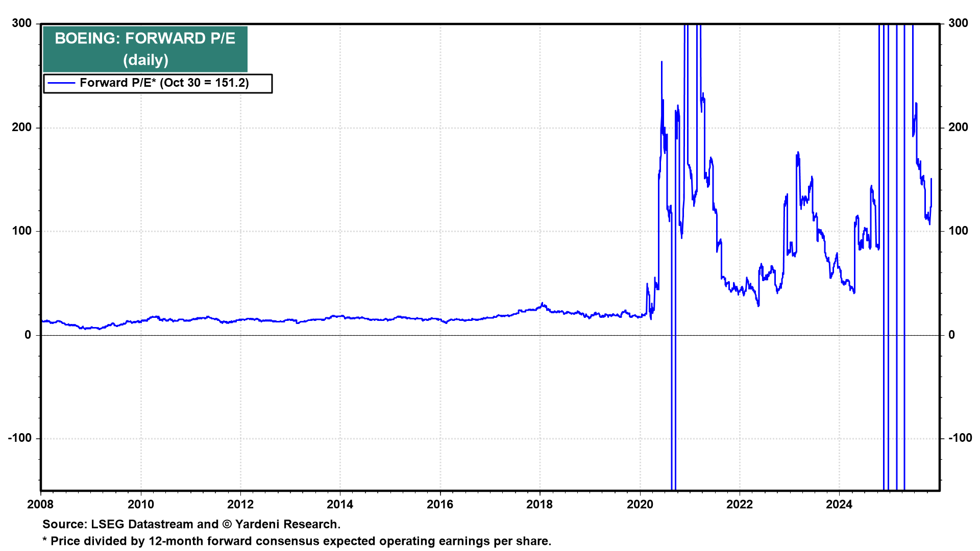Click the left axis -100 label
The image size is (980, 551).
[x=19, y=438]
